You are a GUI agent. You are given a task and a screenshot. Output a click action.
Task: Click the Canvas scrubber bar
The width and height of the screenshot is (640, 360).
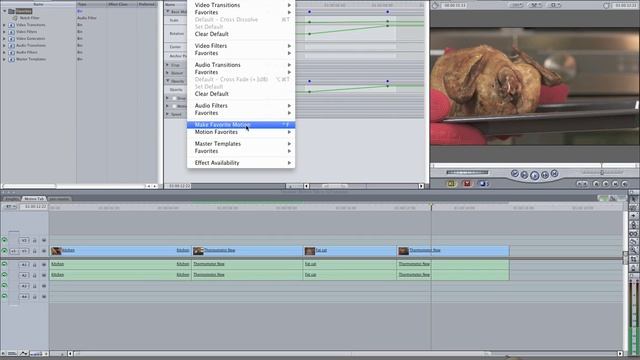(534, 166)
